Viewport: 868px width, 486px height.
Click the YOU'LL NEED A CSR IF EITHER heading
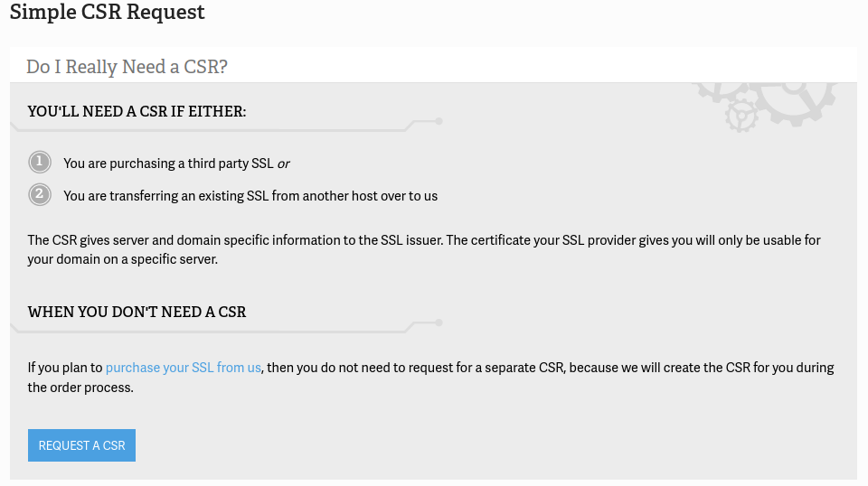(x=137, y=111)
